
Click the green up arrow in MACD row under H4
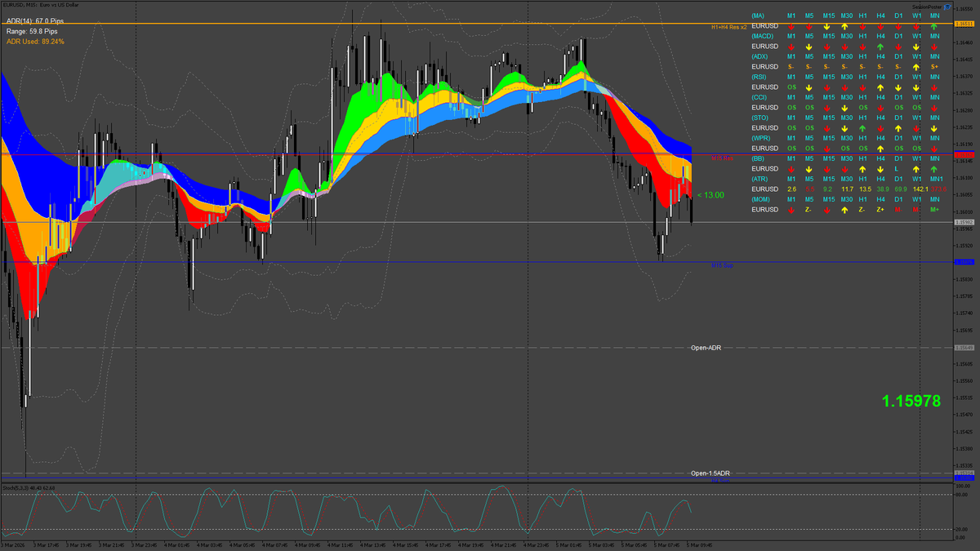(x=880, y=46)
